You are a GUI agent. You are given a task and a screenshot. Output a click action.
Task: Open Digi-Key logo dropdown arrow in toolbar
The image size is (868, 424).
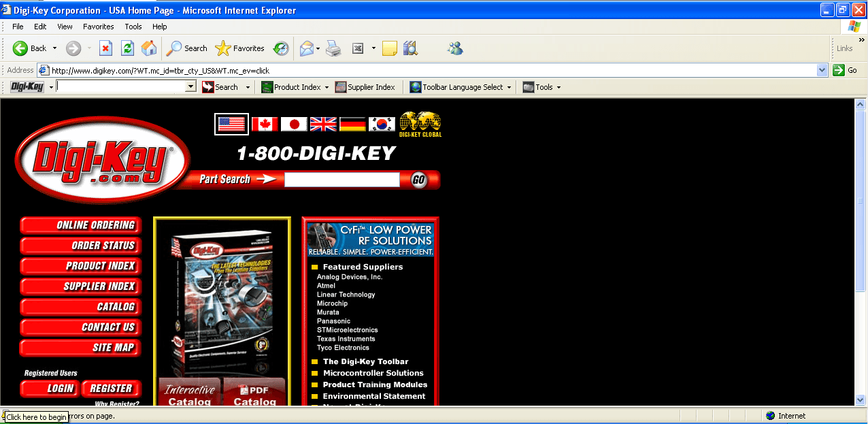[x=50, y=87]
